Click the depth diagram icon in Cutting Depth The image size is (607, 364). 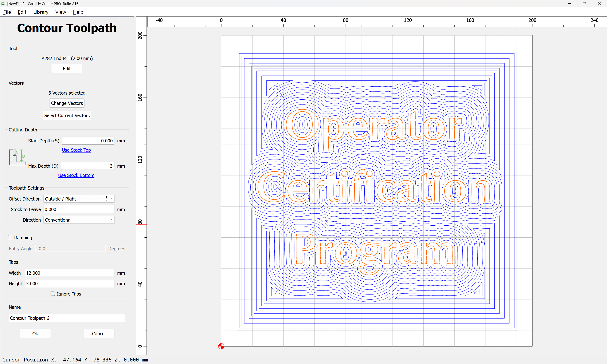tap(17, 157)
